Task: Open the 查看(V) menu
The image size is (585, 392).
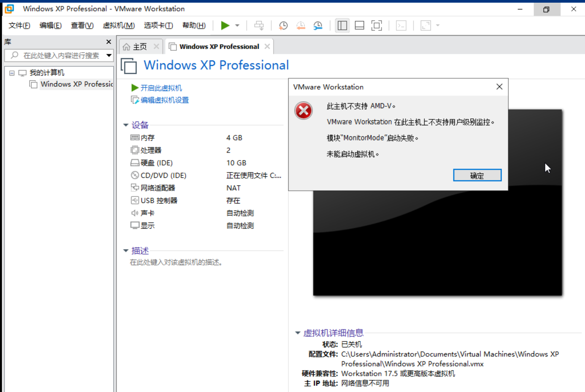Action: click(82, 25)
